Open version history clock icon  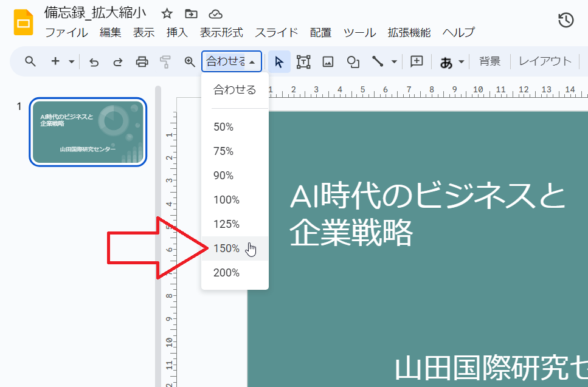point(566,20)
